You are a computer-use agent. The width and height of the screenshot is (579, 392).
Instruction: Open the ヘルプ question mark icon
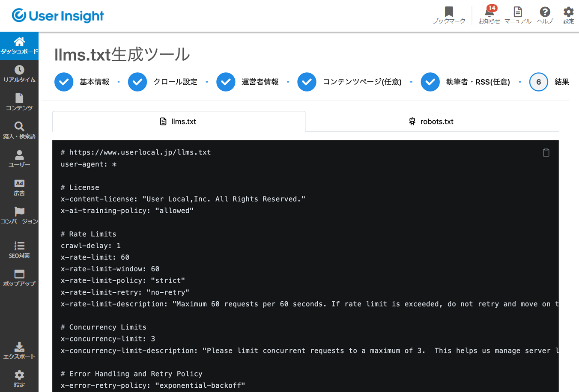(x=545, y=12)
